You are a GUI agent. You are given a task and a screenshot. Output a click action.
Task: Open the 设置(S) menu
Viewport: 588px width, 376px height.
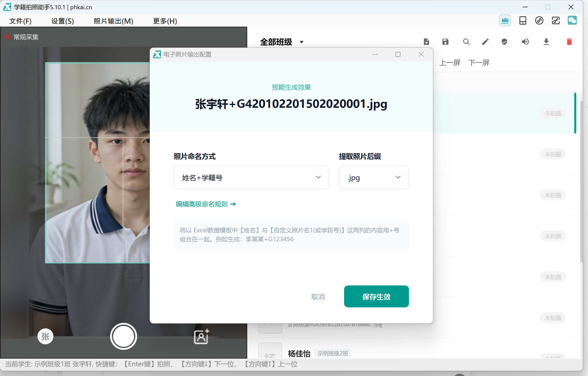(62, 21)
